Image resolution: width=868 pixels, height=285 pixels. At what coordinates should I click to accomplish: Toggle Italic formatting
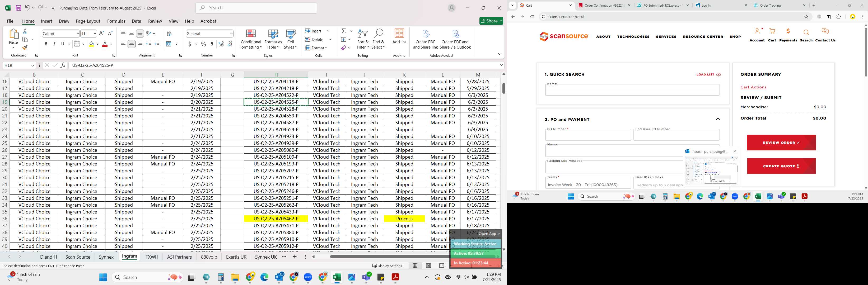coord(54,44)
